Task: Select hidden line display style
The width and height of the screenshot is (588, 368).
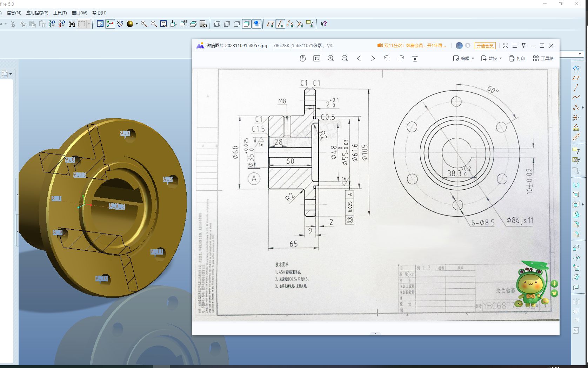Action: [x=227, y=24]
